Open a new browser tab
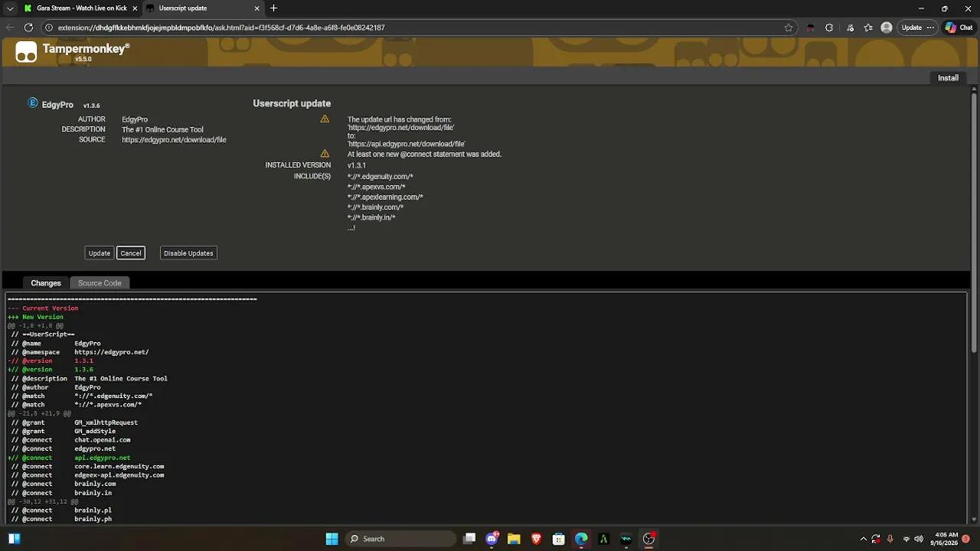Image resolution: width=980 pixels, height=551 pixels. point(273,8)
